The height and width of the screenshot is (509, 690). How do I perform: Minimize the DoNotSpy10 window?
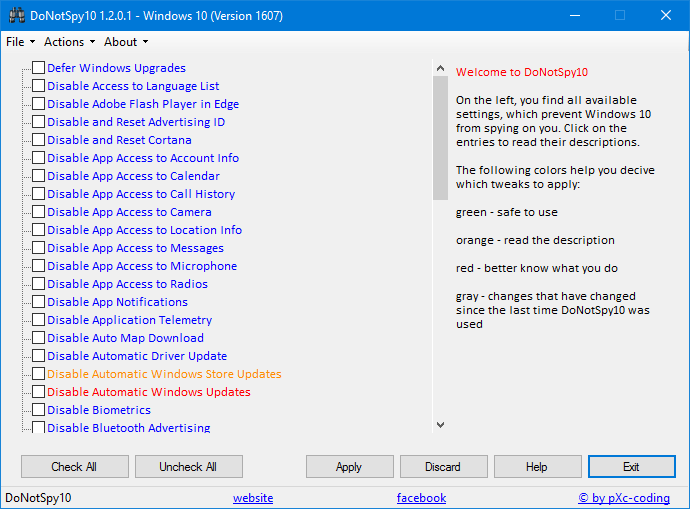tap(575, 15)
